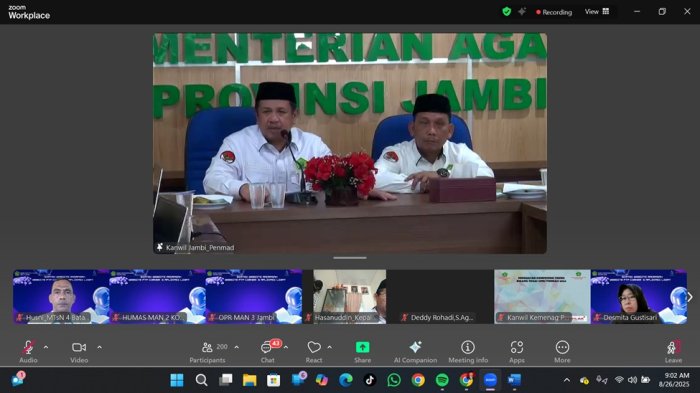The height and width of the screenshot is (393, 700).
Task: Select OPR MAN 3 Jambi participant thumbnail
Action: click(x=254, y=297)
